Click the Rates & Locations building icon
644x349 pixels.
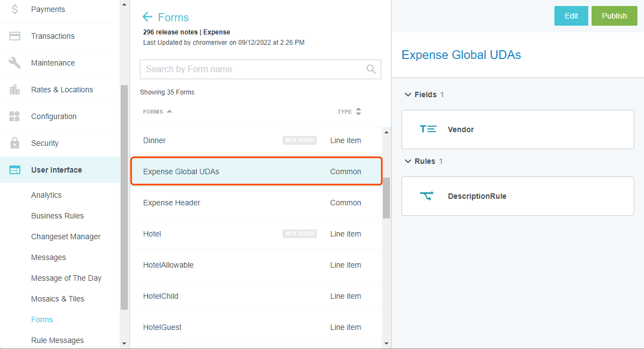(15, 90)
